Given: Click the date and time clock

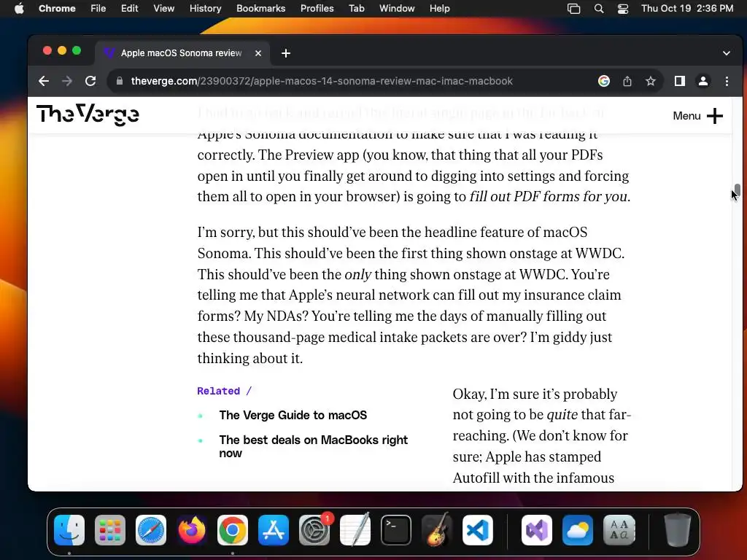Looking at the screenshot, I should coord(687,9).
